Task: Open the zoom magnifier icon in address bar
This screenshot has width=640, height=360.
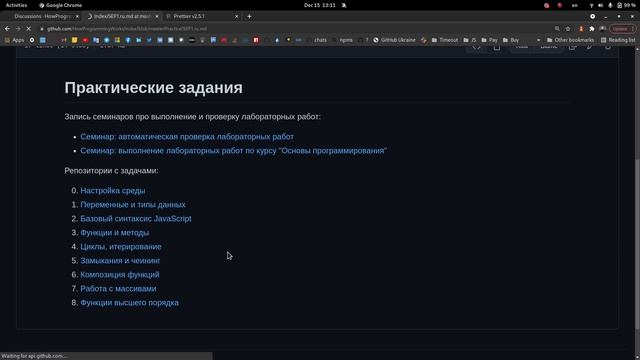Action: 557,29
